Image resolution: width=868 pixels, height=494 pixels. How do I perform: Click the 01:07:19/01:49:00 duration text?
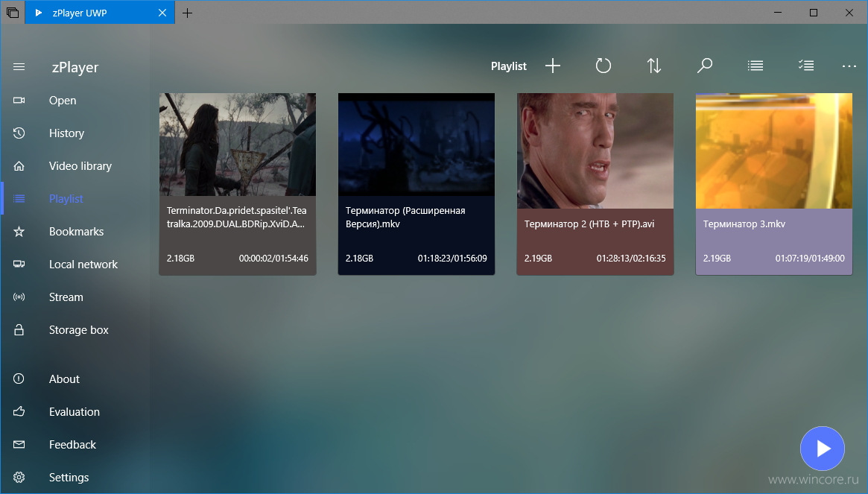pyautogui.click(x=810, y=258)
